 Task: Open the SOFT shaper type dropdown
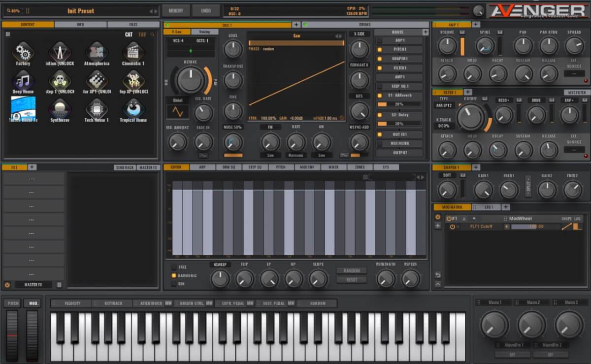(447, 175)
